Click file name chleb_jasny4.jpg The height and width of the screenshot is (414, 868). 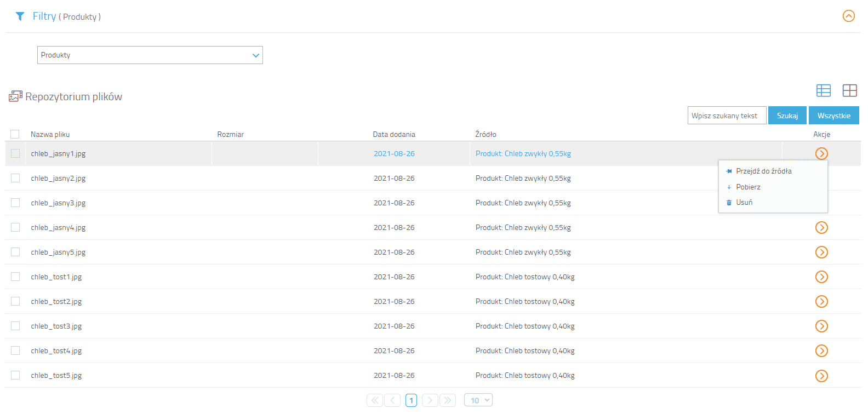pos(58,227)
